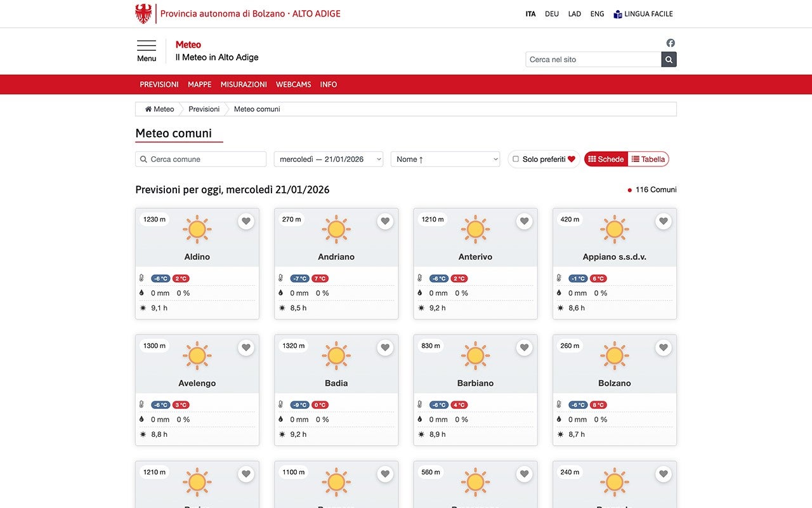812x508 pixels.
Task: Click Lingua Facile icon
Action: pos(617,14)
